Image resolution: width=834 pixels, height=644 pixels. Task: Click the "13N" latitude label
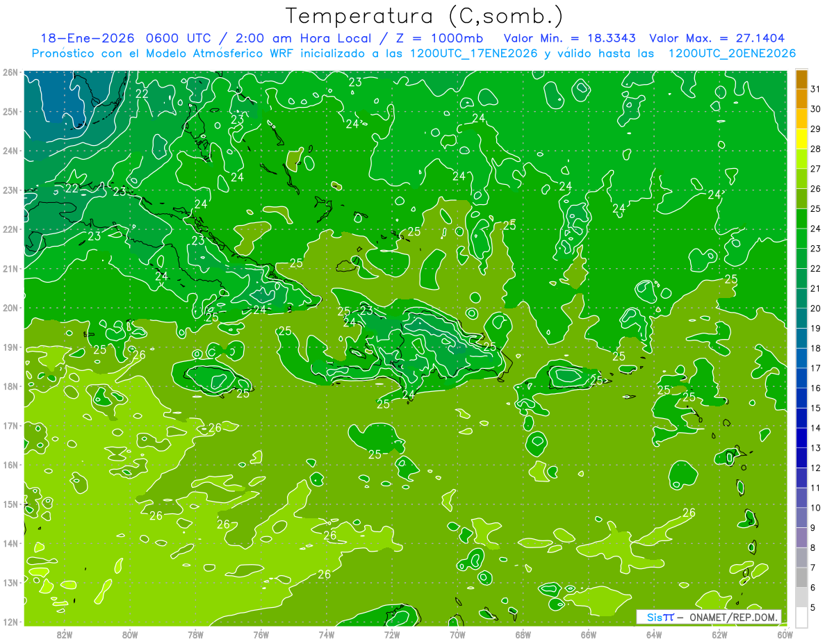pyautogui.click(x=10, y=582)
